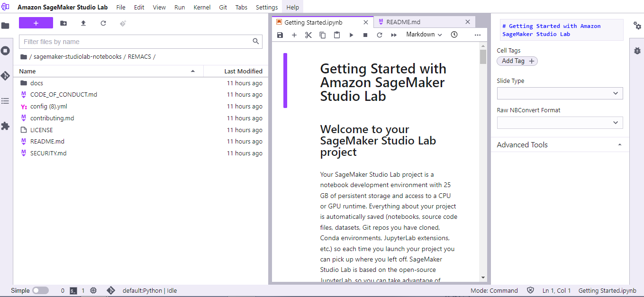
Task: Open the Tabs menu
Action: coord(241,7)
